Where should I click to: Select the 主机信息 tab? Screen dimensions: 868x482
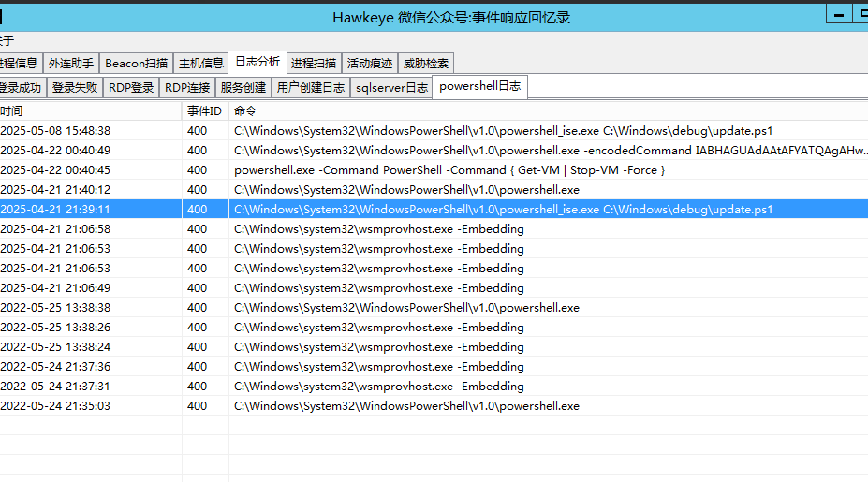(201, 64)
